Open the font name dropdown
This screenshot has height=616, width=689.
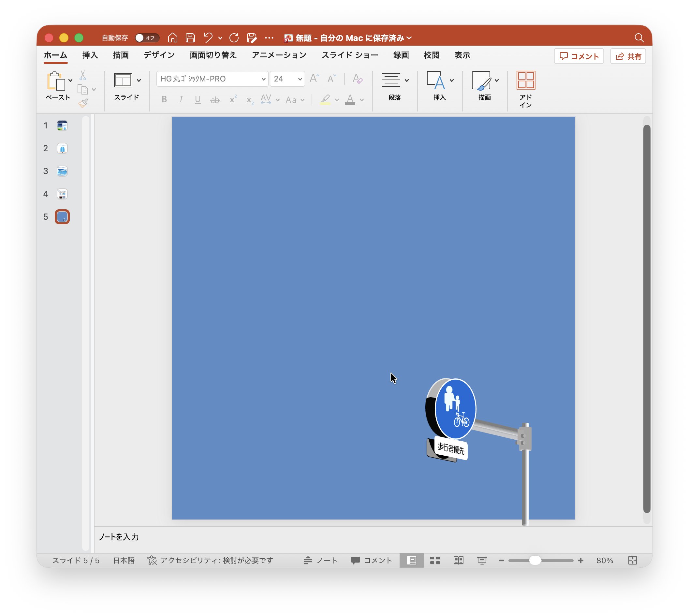tap(263, 79)
